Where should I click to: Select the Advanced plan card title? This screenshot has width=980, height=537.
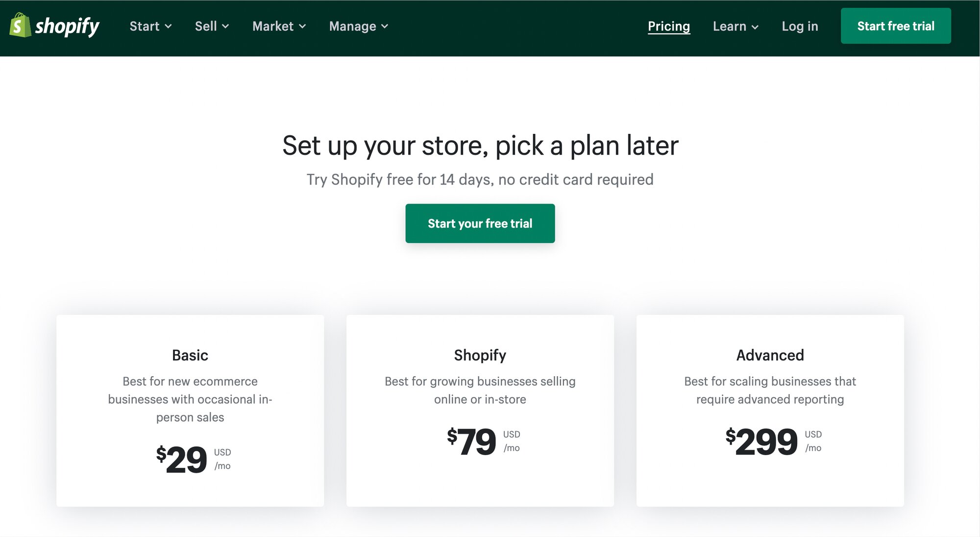[x=770, y=355]
